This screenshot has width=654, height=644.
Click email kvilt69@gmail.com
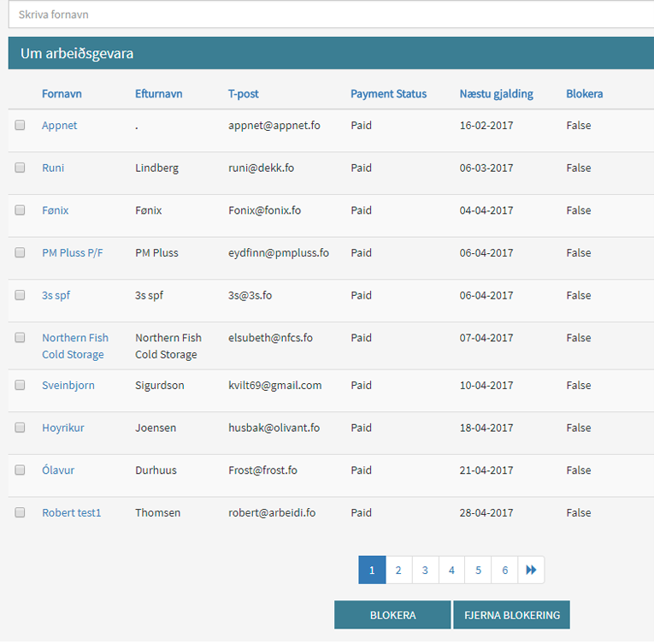275,385
